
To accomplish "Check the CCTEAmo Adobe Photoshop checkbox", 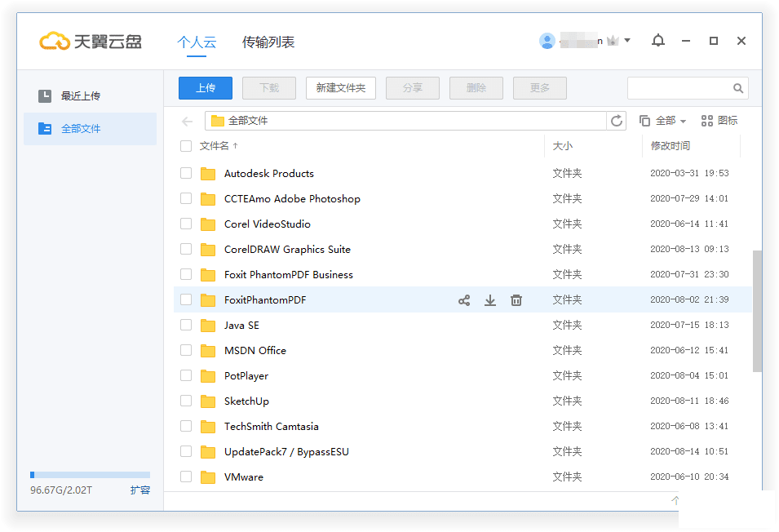I will click(186, 199).
